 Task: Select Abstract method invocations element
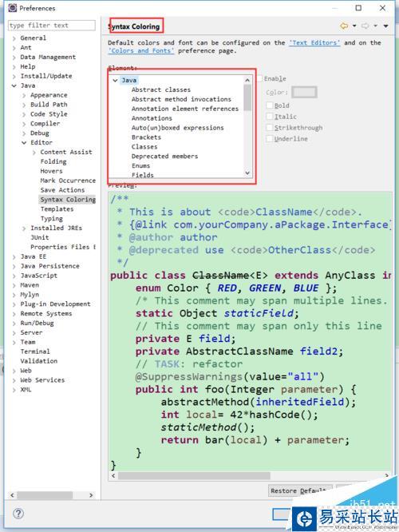pos(181,99)
